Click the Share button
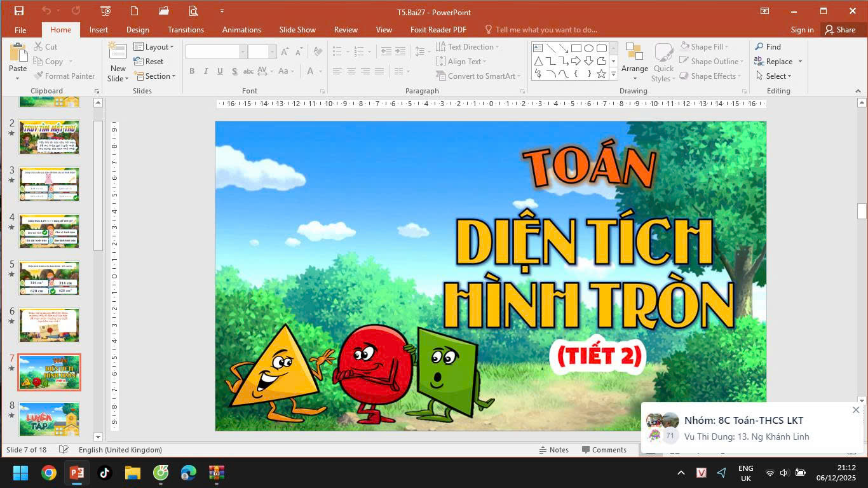The width and height of the screenshot is (868, 488). pyautogui.click(x=840, y=30)
